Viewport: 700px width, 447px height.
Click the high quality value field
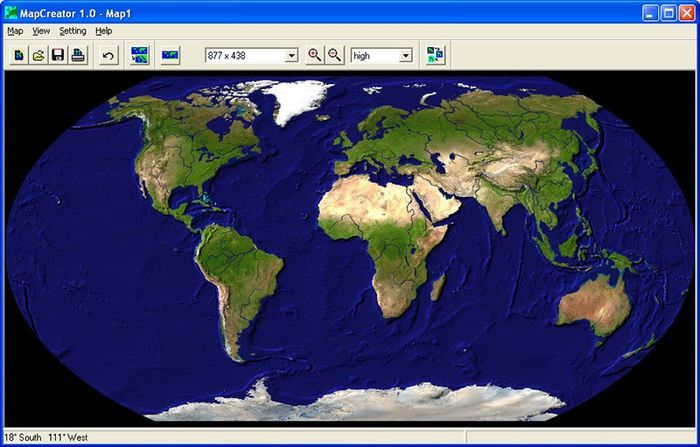(375, 55)
